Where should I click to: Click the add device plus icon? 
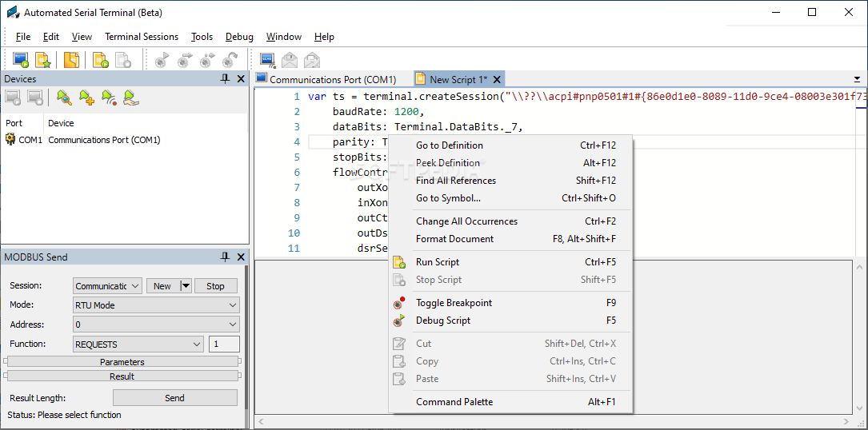pos(86,98)
